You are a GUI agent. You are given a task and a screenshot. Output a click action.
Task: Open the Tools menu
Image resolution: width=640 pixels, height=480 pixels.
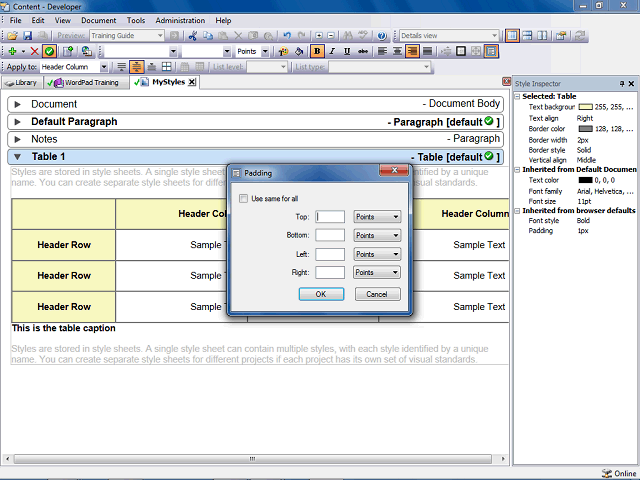tap(136, 20)
